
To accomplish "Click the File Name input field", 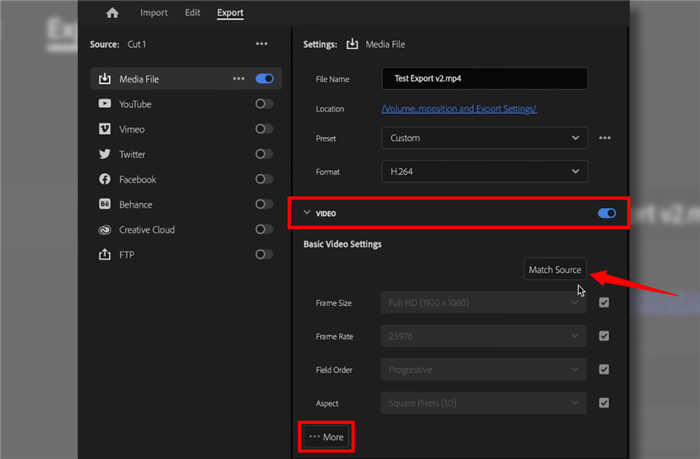I will coord(484,79).
